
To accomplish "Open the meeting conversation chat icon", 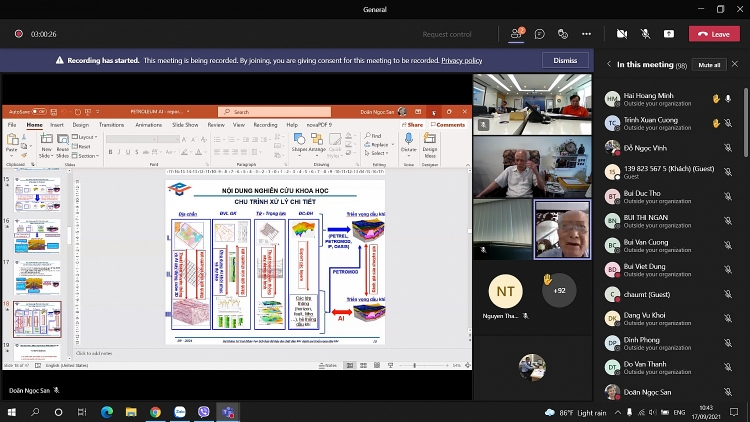I will point(539,34).
